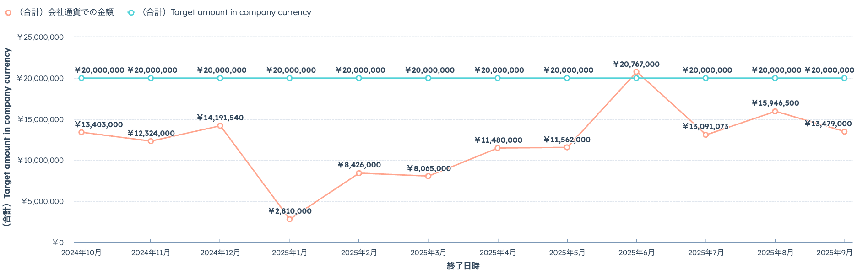Click the orange ¥12,324,000 point for 2024年11月
The width and height of the screenshot is (868, 280).
click(x=151, y=141)
